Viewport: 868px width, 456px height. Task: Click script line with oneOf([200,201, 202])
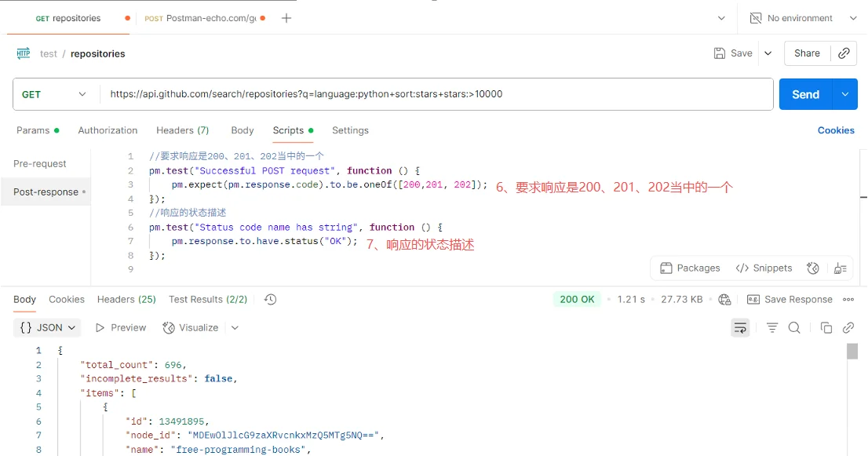330,185
